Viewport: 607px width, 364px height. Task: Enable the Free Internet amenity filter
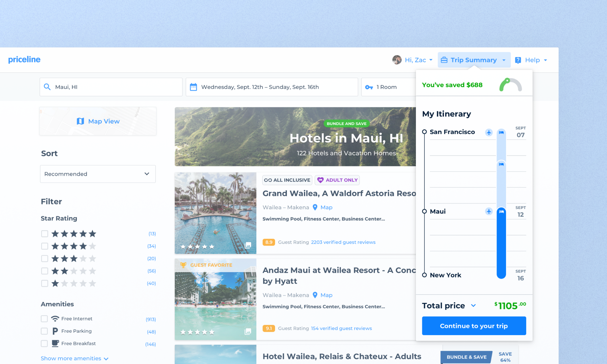(44, 319)
